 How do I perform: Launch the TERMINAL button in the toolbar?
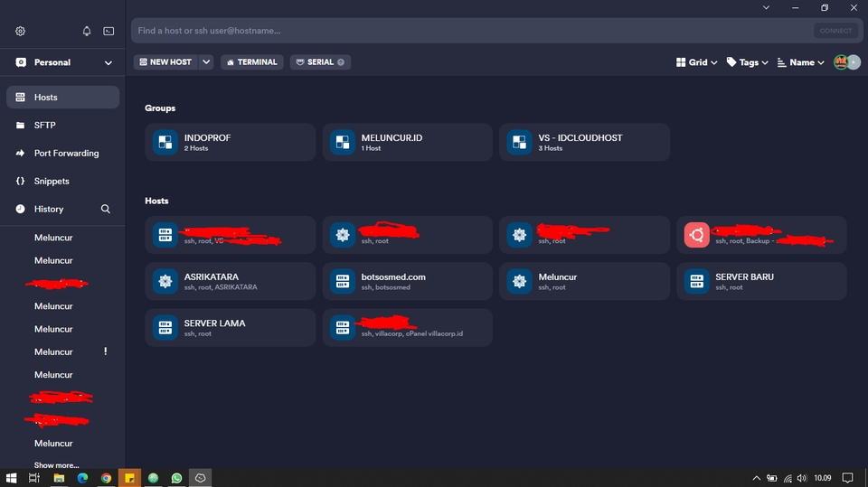(252, 62)
